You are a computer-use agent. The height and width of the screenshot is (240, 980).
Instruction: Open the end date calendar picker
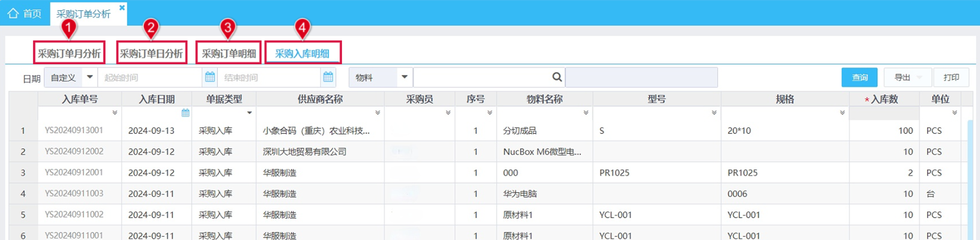(x=328, y=77)
